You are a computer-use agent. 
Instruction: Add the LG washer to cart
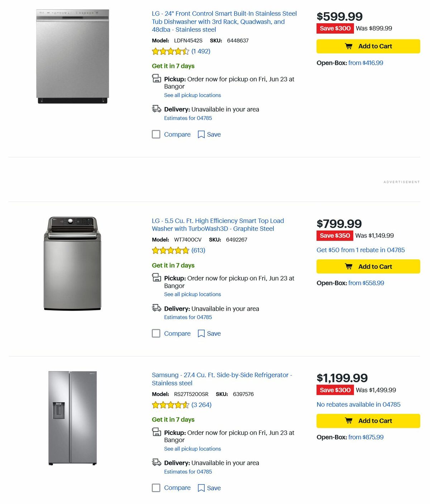click(368, 266)
